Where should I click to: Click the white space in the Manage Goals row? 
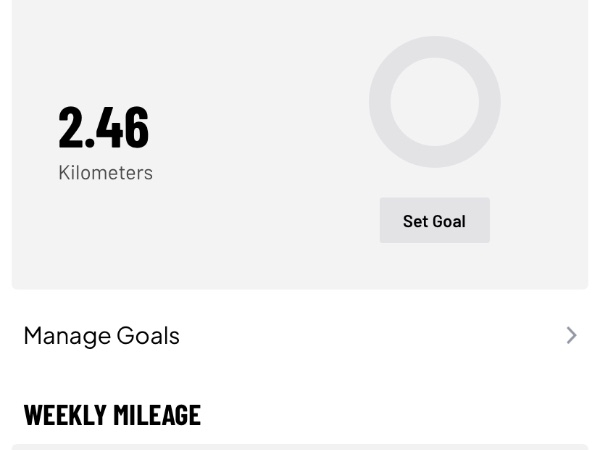pyautogui.click(x=370, y=335)
